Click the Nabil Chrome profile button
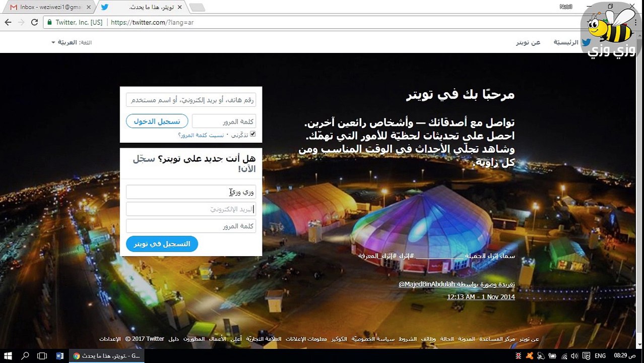Viewport: 644px width, 363px height. [x=566, y=7]
